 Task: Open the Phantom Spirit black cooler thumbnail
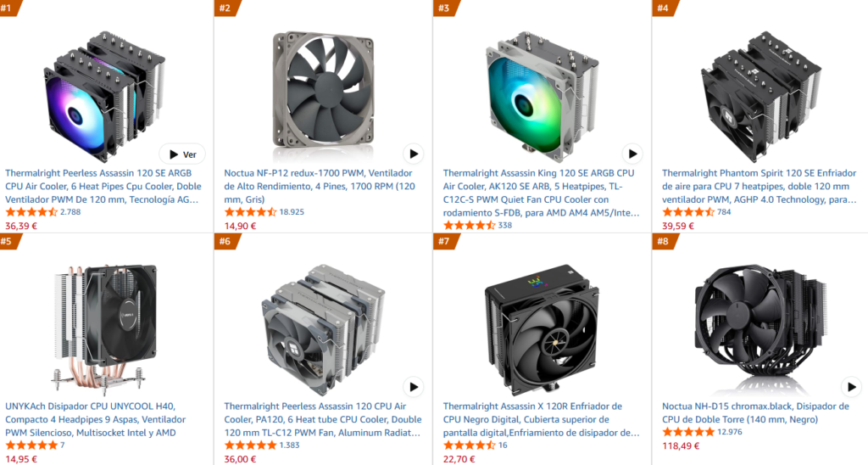760,95
